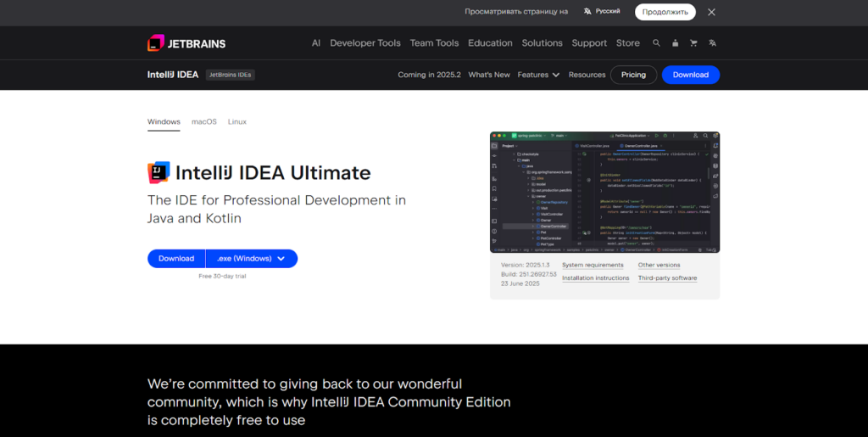The image size is (868, 437).
Task: Switch to the Linux tab
Action: coord(237,122)
